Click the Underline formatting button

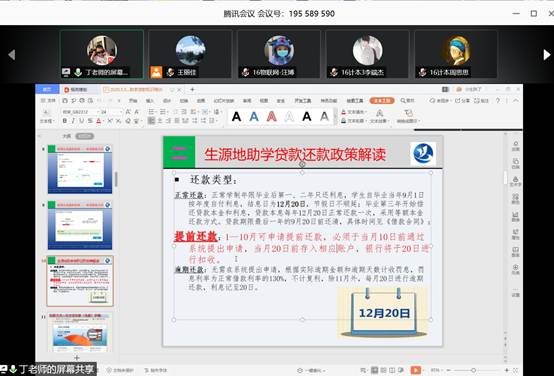(x=82, y=121)
